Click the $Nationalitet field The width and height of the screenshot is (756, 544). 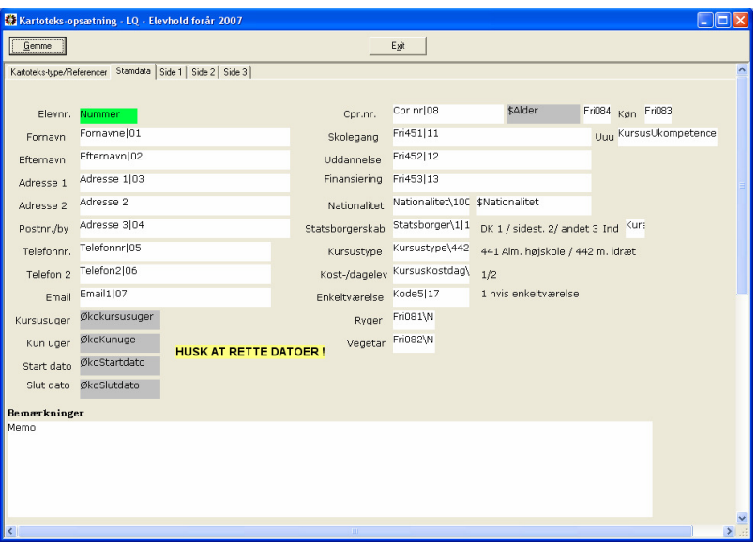coord(534,205)
